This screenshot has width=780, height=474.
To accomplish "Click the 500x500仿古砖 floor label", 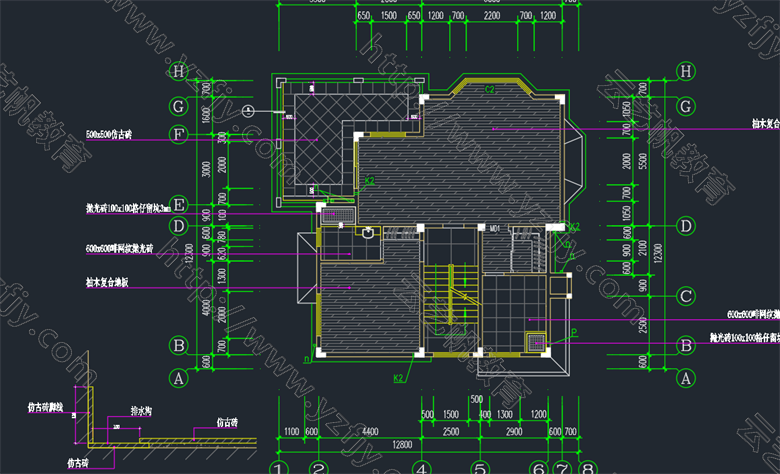I will coord(109,134).
